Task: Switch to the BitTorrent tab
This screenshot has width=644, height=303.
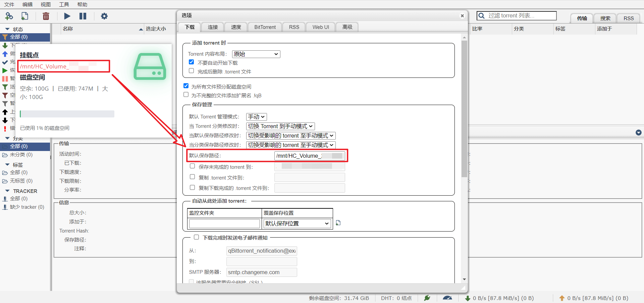Action: (265, 27)
